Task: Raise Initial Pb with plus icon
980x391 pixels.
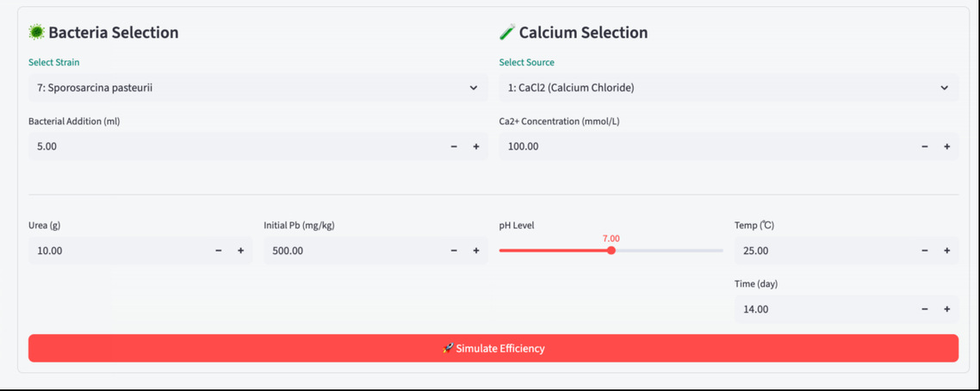Action: pyautogui.click(x=476, y=251)
